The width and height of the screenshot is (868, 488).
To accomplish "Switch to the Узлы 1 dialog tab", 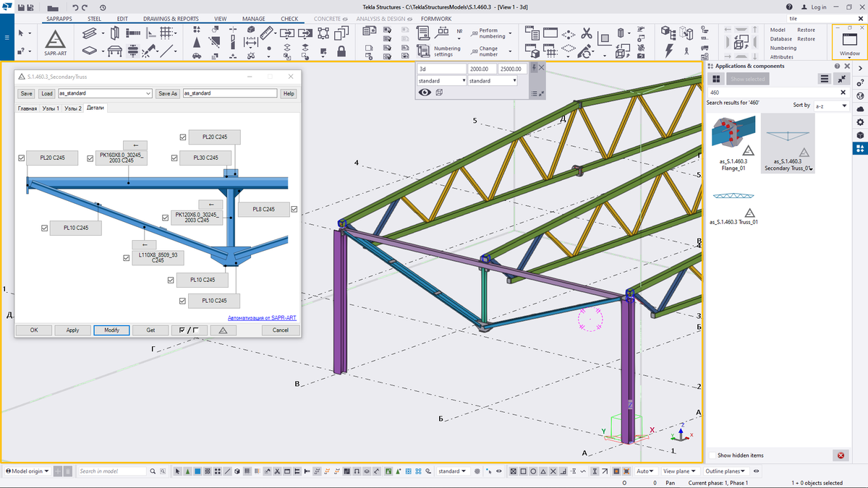I will click(51, 108).
